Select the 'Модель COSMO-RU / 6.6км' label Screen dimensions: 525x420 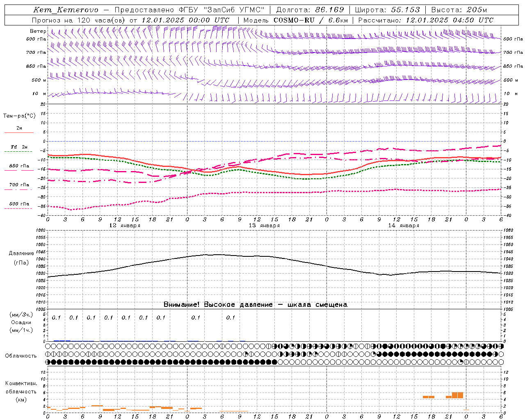coord(295,20)
